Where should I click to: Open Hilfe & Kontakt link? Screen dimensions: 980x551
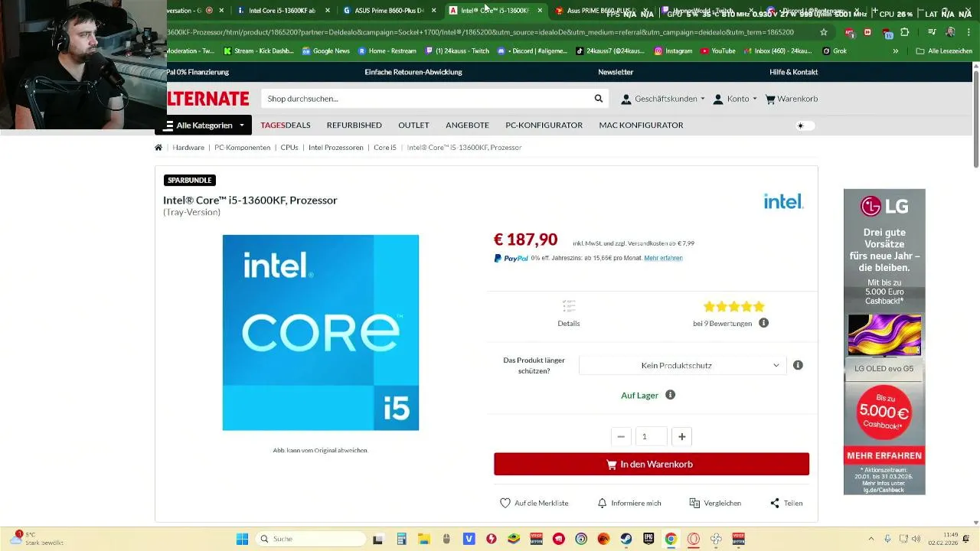click(x=794, y=72)
